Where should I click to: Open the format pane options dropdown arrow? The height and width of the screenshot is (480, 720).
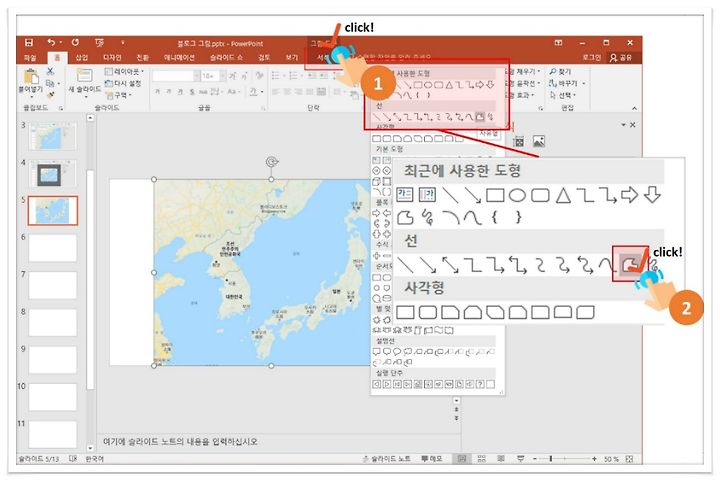[x=623, y=125]
